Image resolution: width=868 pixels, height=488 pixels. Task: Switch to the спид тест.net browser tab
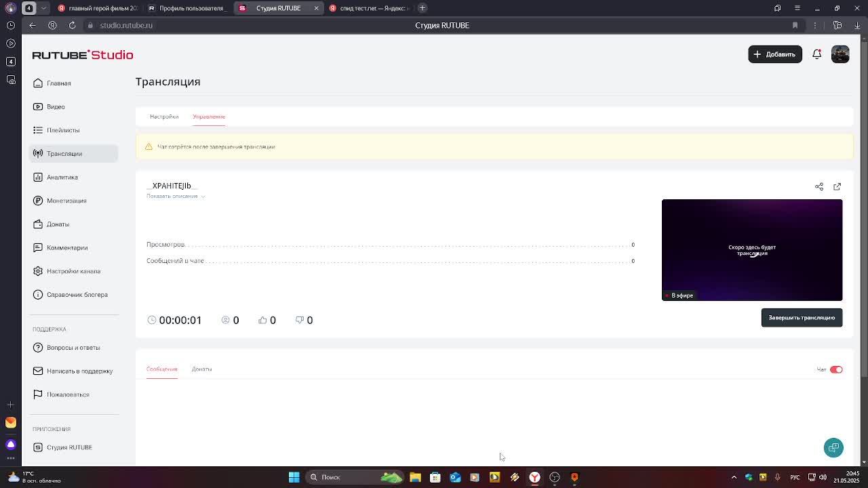(x=368, y=8)
